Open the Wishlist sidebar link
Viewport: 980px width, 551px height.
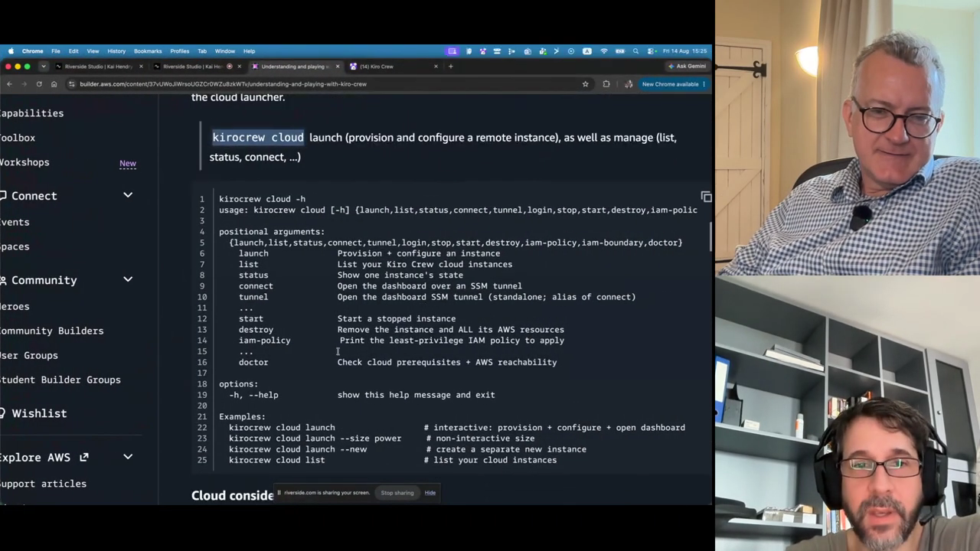[x=39, y=413]
